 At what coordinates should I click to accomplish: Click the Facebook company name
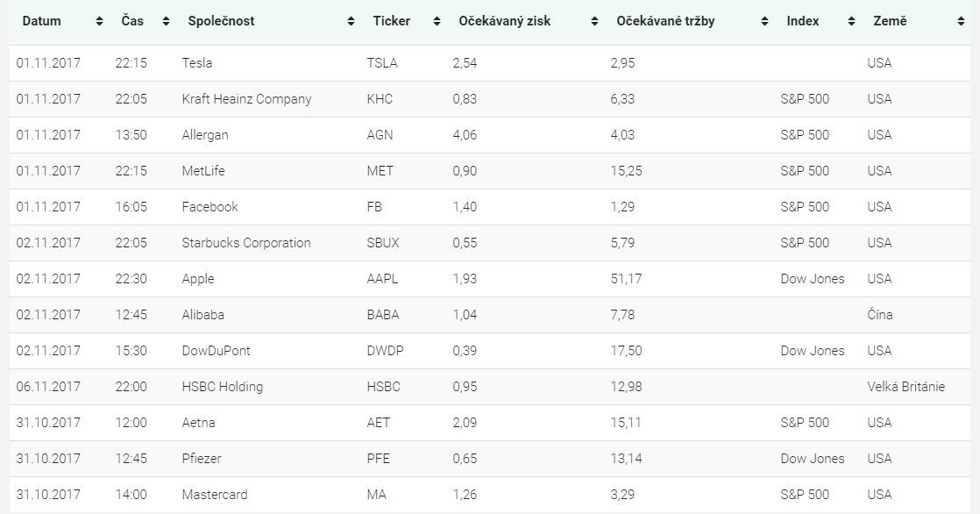210,207
